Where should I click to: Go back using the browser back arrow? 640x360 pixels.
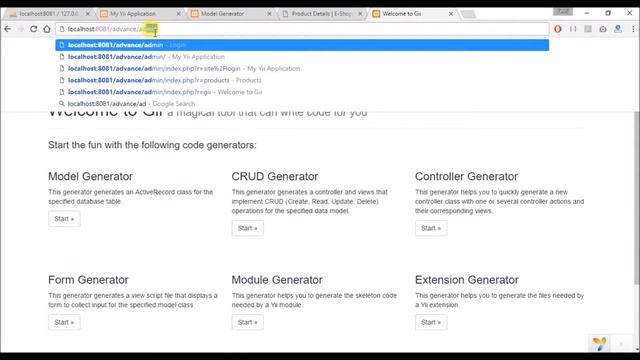(7, 29)
